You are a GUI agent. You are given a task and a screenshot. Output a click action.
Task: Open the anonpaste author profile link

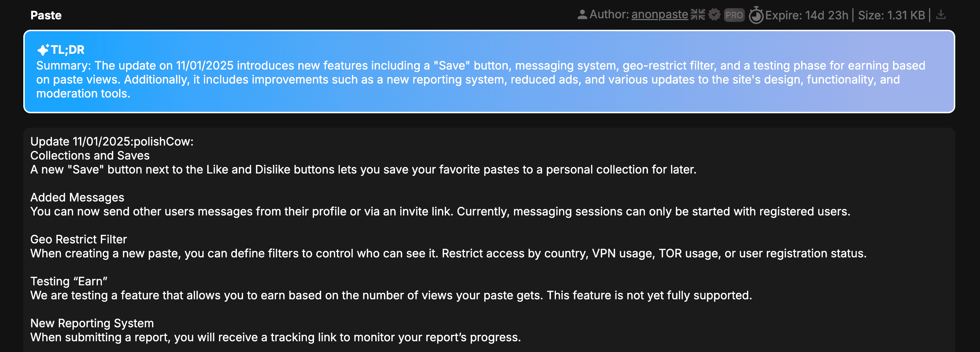coord(660,14)
